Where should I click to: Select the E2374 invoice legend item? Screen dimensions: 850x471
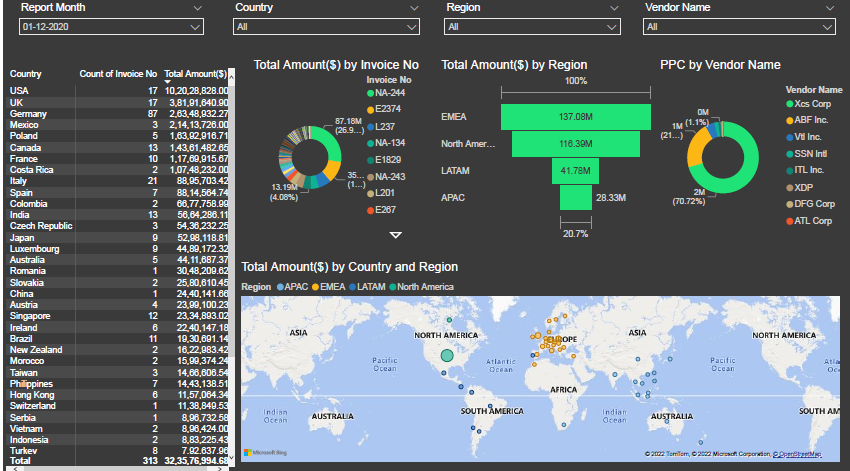point(384,109)
